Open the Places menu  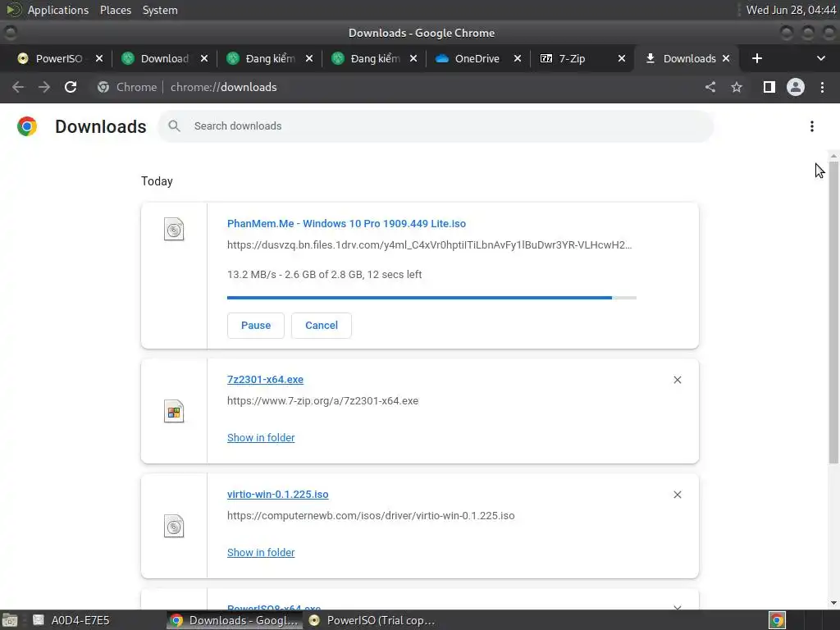pos(115,10)
